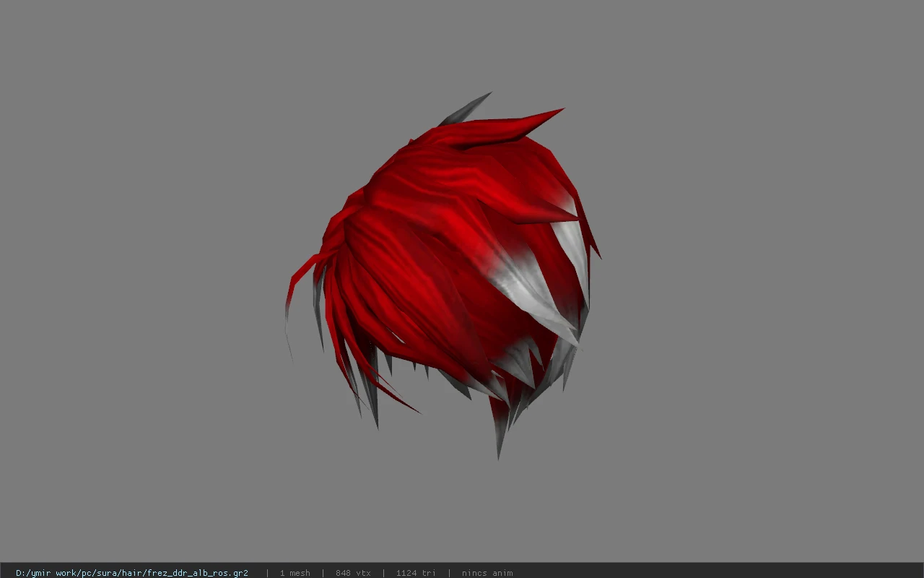Click the '1 mesh' status bar entry
Viewport: 924px width, 578px height.
click(x=295, y=573)
